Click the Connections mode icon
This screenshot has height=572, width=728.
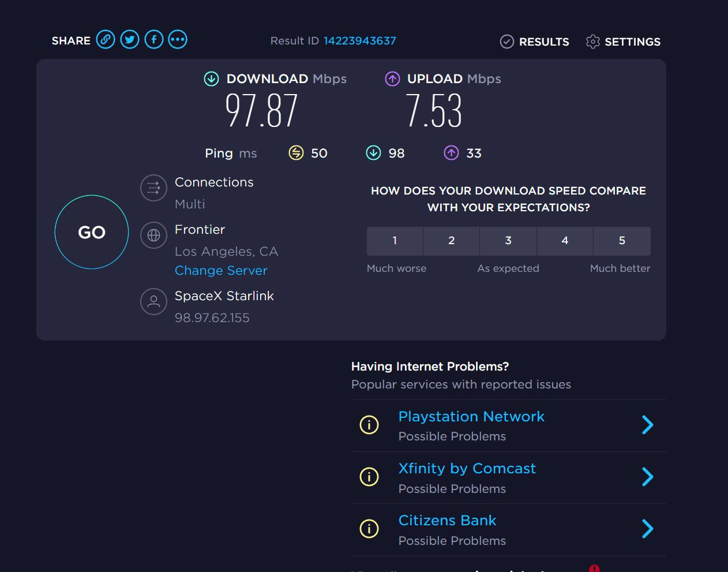(154, 188)
